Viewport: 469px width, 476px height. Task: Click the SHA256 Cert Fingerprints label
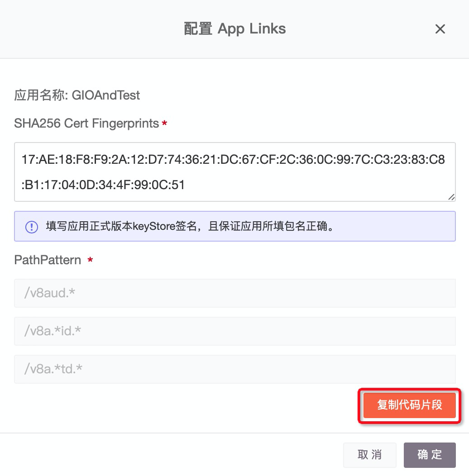(x=86, y=124)
